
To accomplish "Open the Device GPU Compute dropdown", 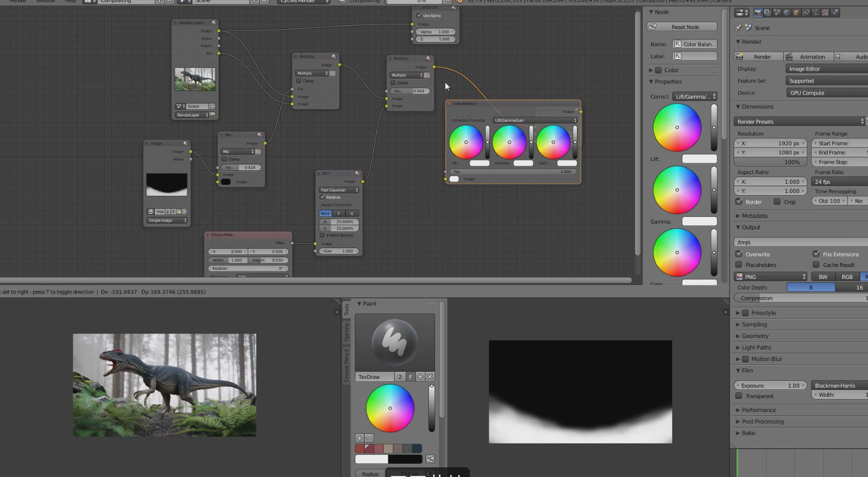I will coord(827,93).
